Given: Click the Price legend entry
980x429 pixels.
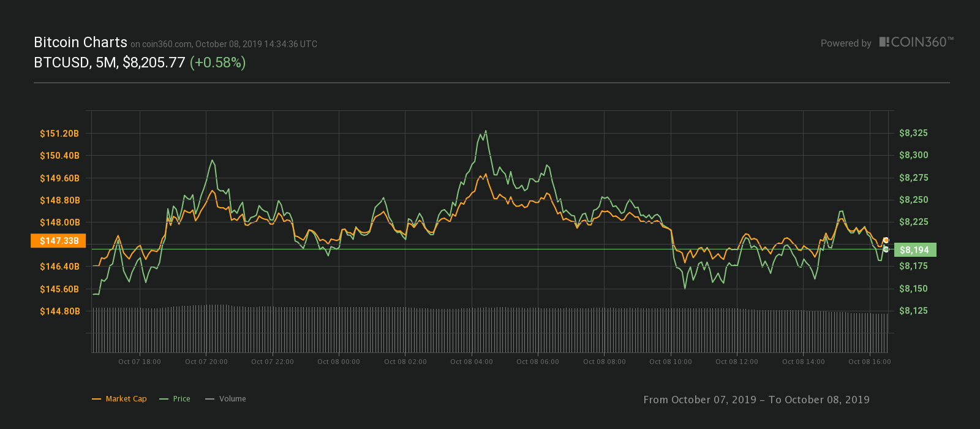Looking at the screenshot, I should [175, 399].
